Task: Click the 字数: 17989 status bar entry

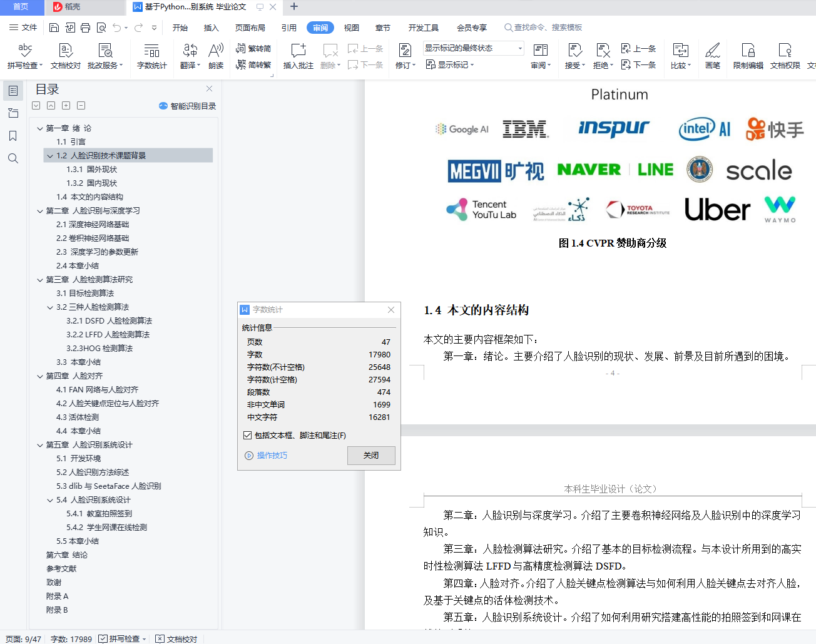Action: [71, 639]
